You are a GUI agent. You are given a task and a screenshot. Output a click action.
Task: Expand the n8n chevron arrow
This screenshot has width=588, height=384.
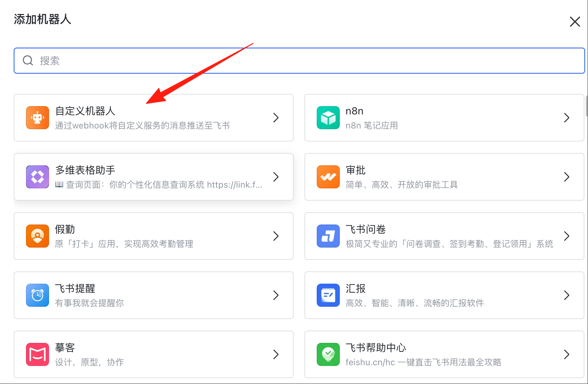pos(567,118)
